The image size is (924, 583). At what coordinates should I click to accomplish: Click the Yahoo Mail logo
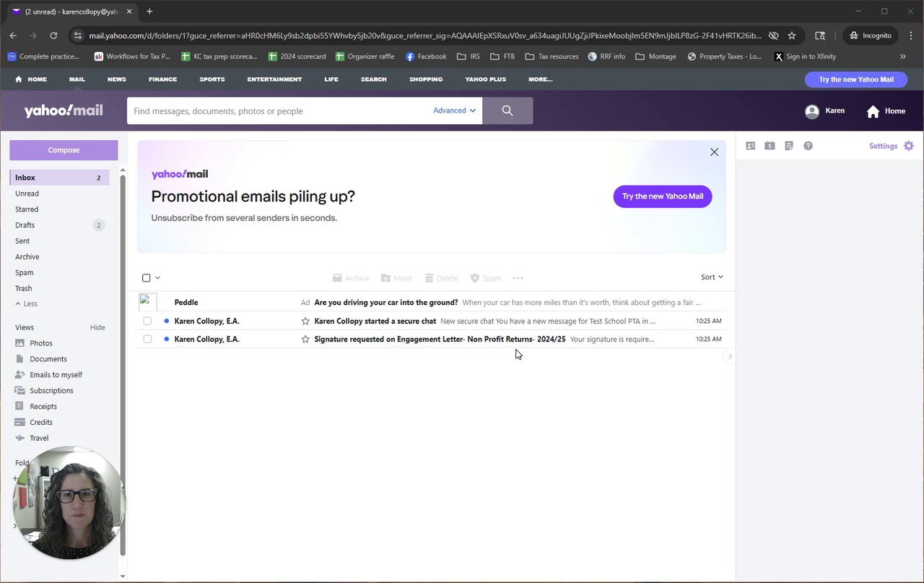point(64,111)
